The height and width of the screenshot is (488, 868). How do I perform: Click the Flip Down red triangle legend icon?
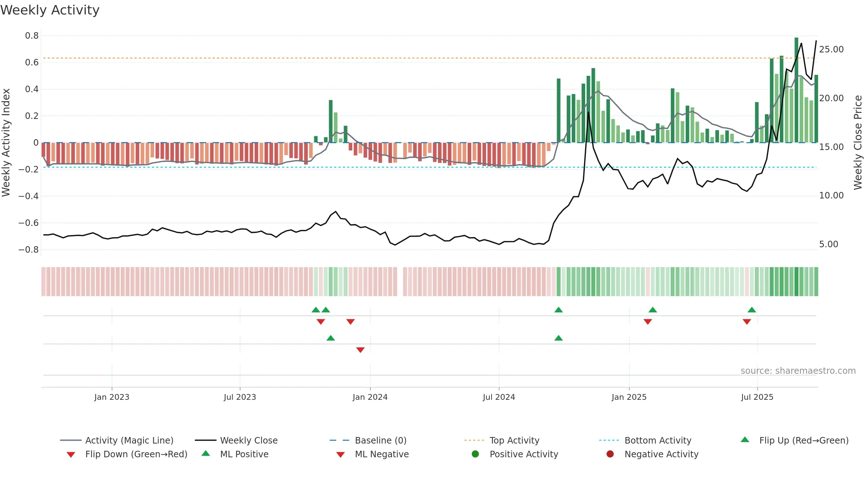click(71, 455)
